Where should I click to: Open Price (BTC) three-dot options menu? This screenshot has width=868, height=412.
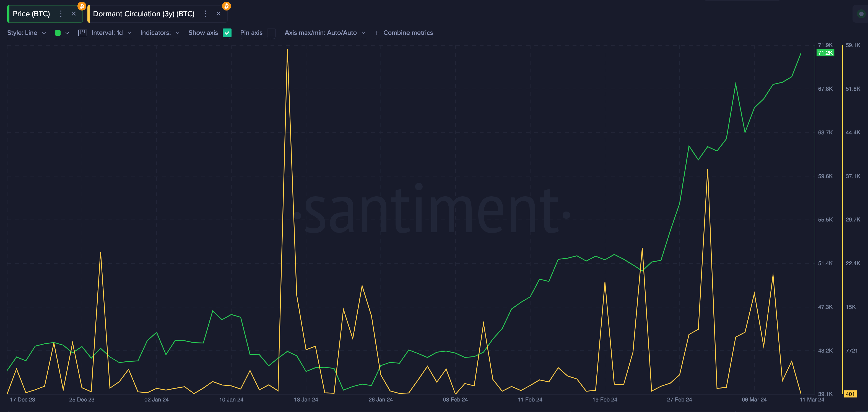click(x=61, y=14)
